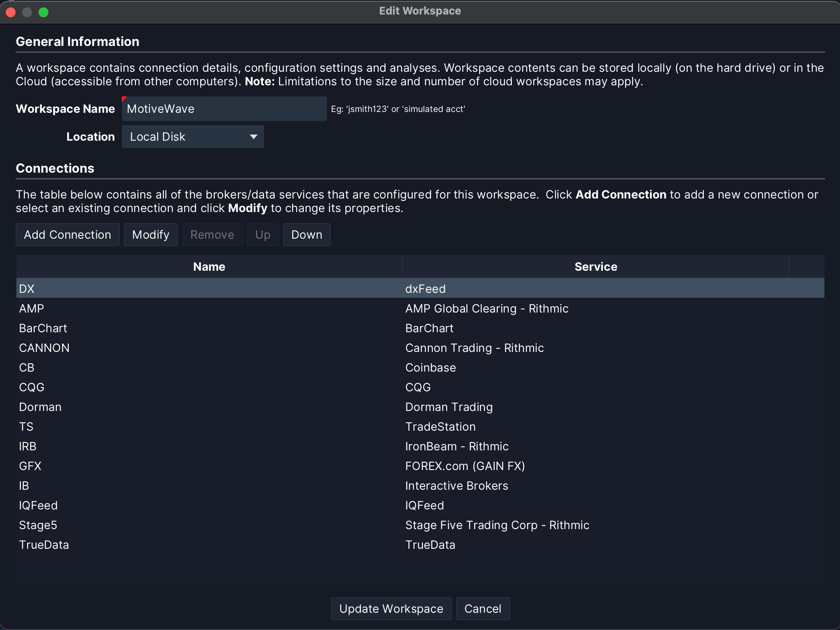Click the green macOS zoom window button
Viewport: 840px width, 630px height.
43,12
